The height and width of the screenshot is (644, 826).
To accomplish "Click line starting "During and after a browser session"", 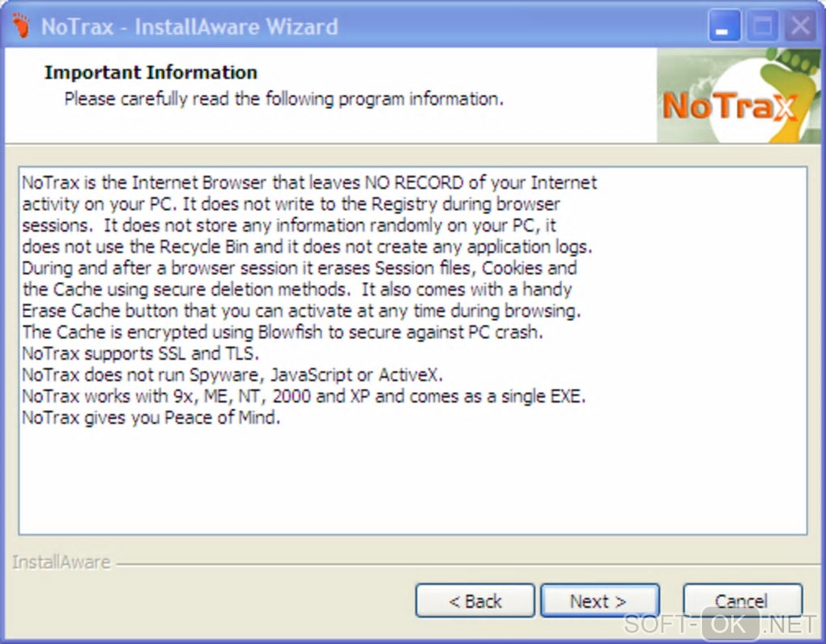I will pos(299,267).
